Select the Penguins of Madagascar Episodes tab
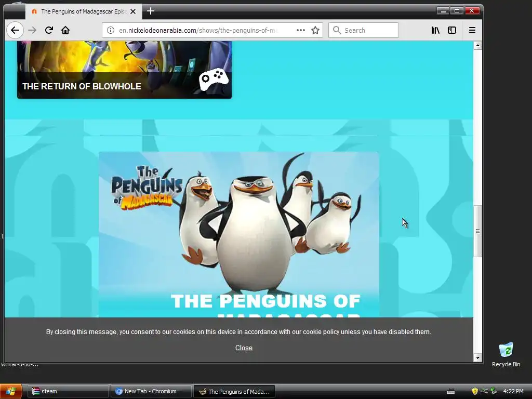 coord(84,11)
